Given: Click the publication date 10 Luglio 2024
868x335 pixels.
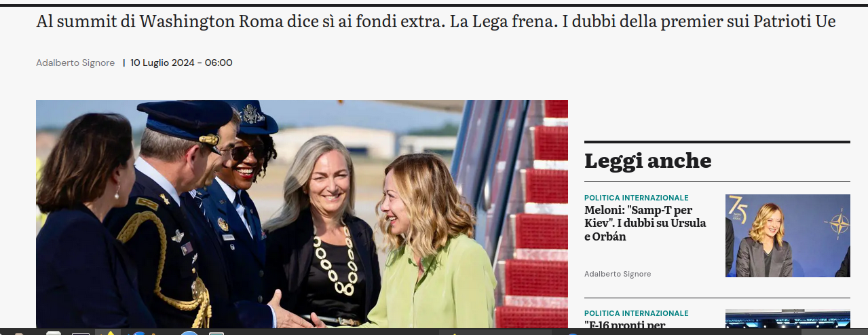Looking at the screenshot, I should (182, 63).
